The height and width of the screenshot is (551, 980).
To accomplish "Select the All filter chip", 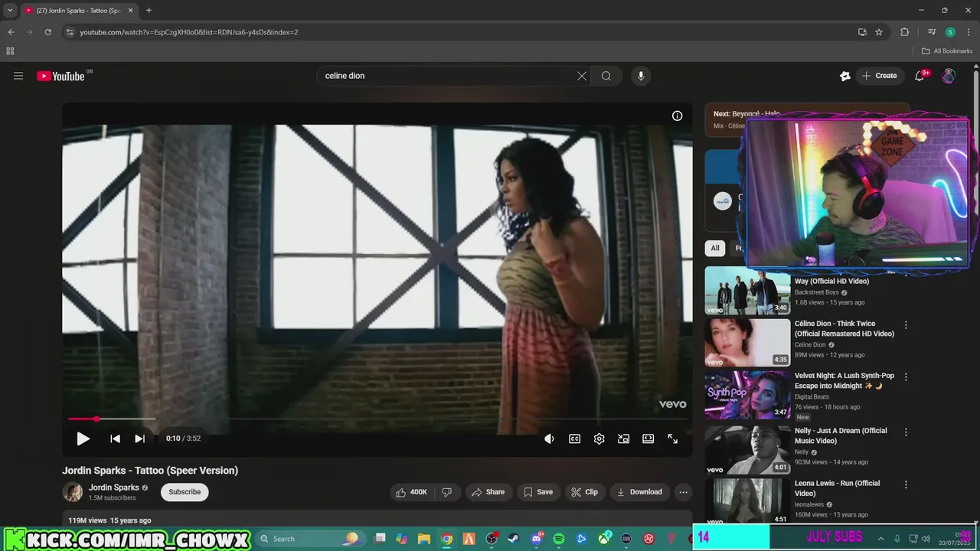I will pyautogui.click(x=714, y=248).
